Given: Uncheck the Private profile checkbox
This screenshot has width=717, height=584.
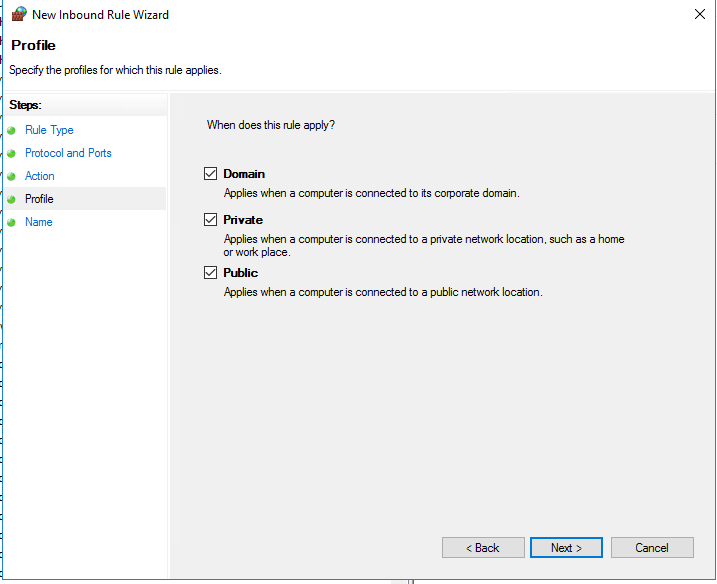Looking at the screenshot, I should click(210, 220).
